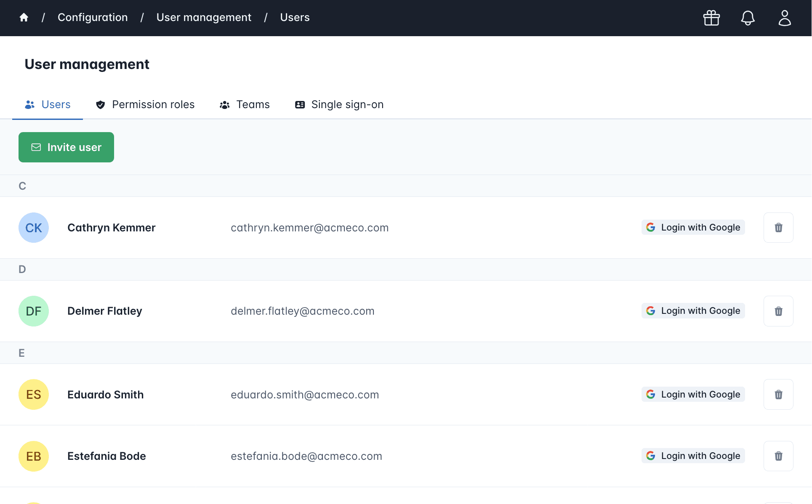The image size is (812, 504).
Task: Click Eduardo Smith's name
Action: [105, 395]
